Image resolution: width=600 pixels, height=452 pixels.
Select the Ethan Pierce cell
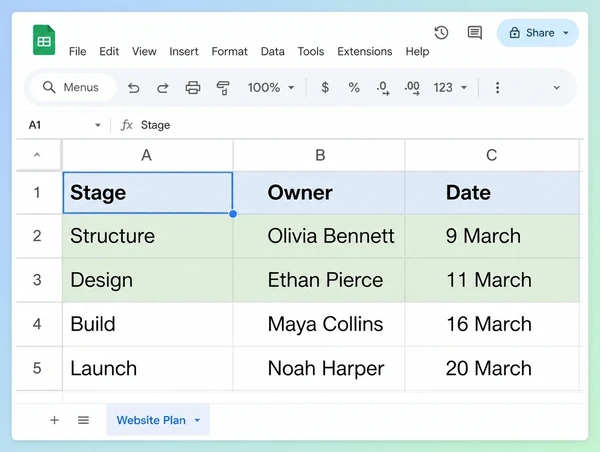pyautogui.click(x=319, y=280)
